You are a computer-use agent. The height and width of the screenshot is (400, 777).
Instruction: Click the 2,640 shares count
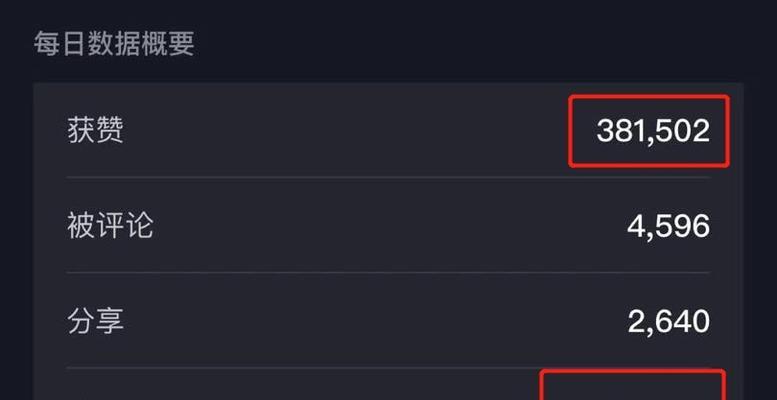click(668, 322)
